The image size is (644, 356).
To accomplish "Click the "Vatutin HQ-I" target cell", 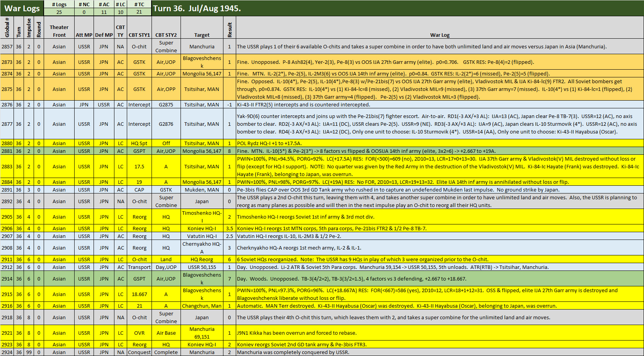I will click(202, 236).
